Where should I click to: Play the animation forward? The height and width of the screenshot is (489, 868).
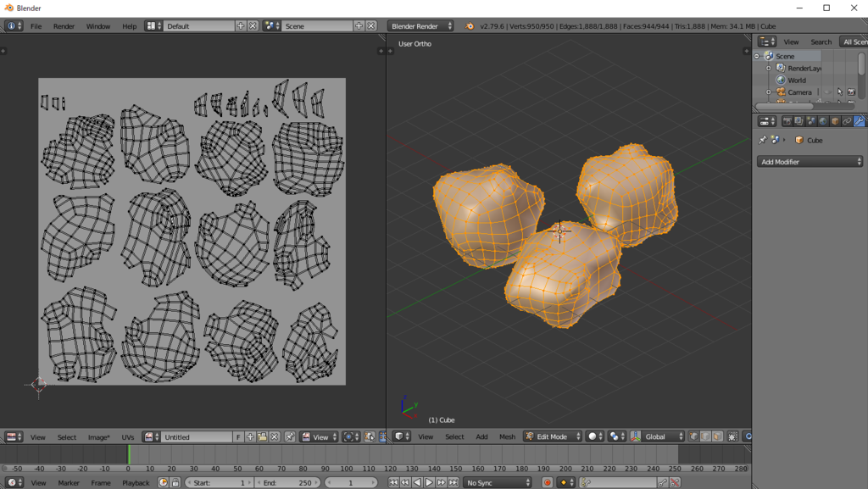[429, 483]
